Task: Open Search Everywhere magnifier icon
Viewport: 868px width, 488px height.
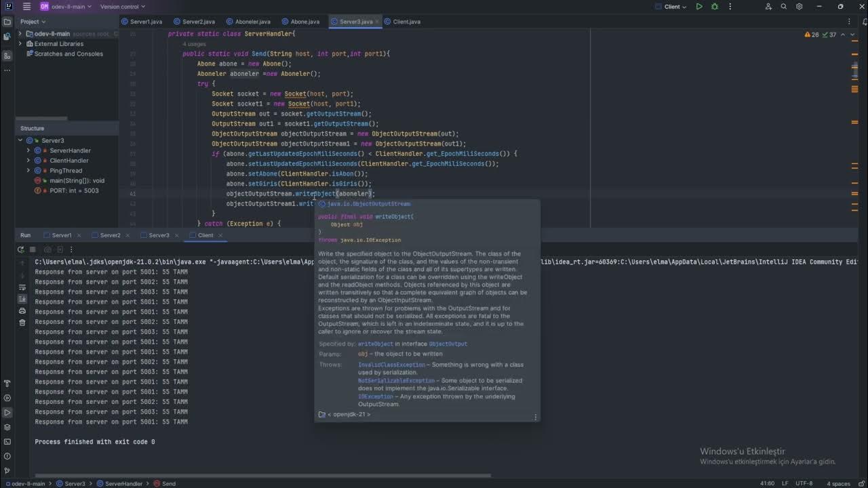Action: [784, 7]
